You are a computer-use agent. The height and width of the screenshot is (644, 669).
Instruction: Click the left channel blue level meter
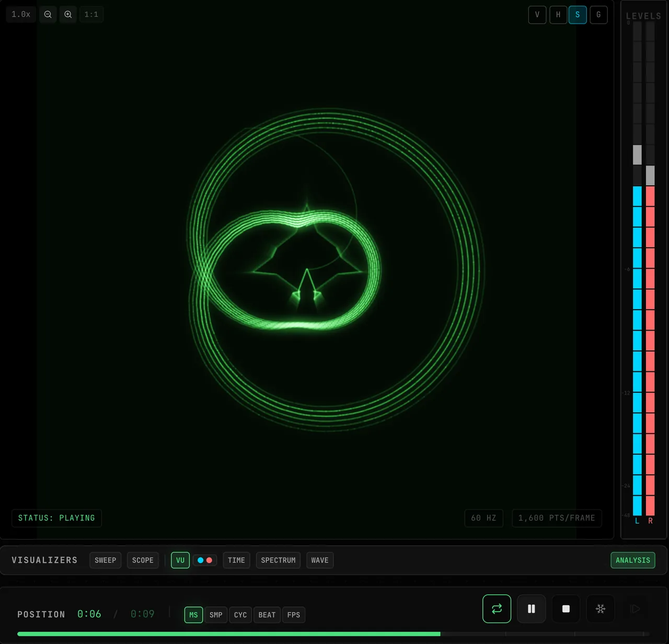pyautogui.click(x=637, y=269)
